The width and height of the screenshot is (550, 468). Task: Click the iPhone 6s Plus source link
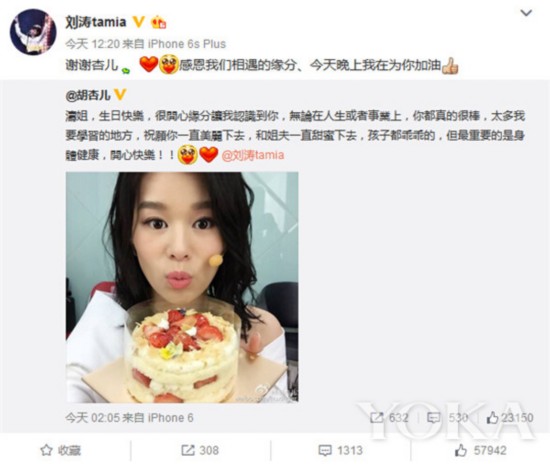187,44
